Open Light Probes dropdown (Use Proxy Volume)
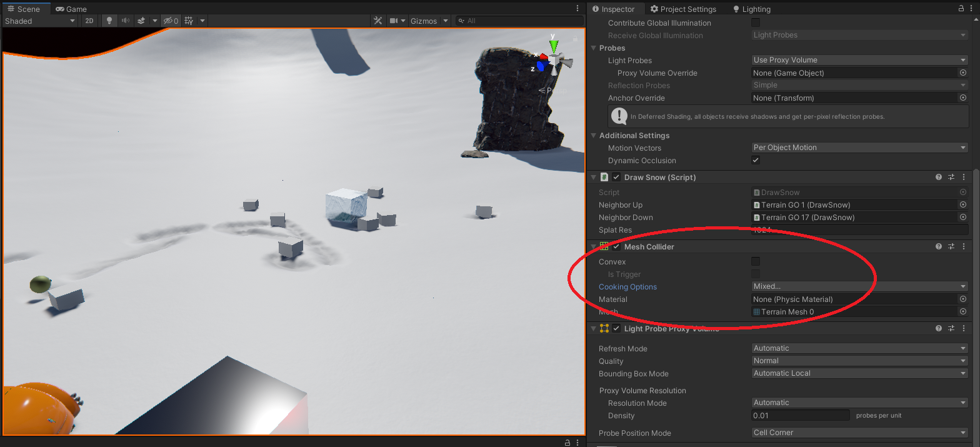 (860, 60)
